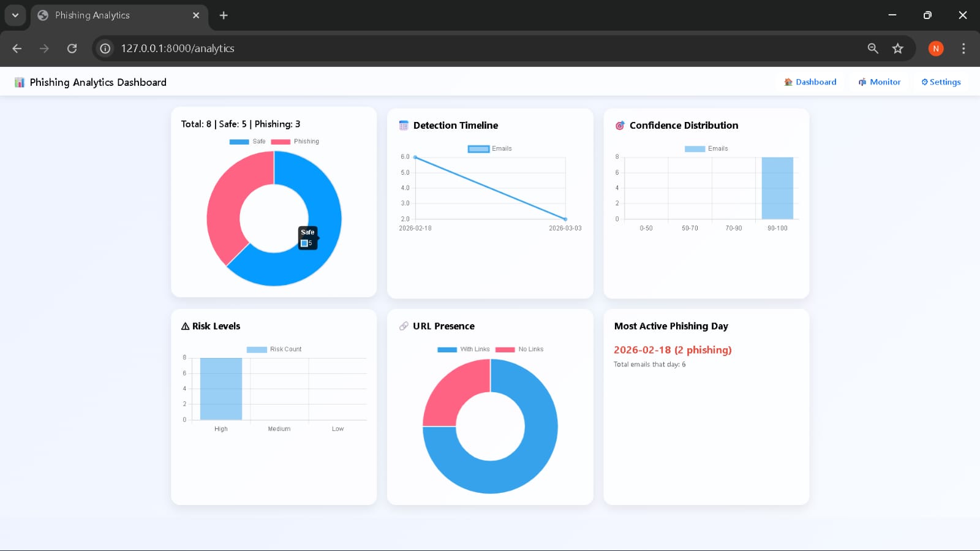The width and height of the screenshot is (980, 551).
Task: Click the user profile avatar N
Action: 935,48
